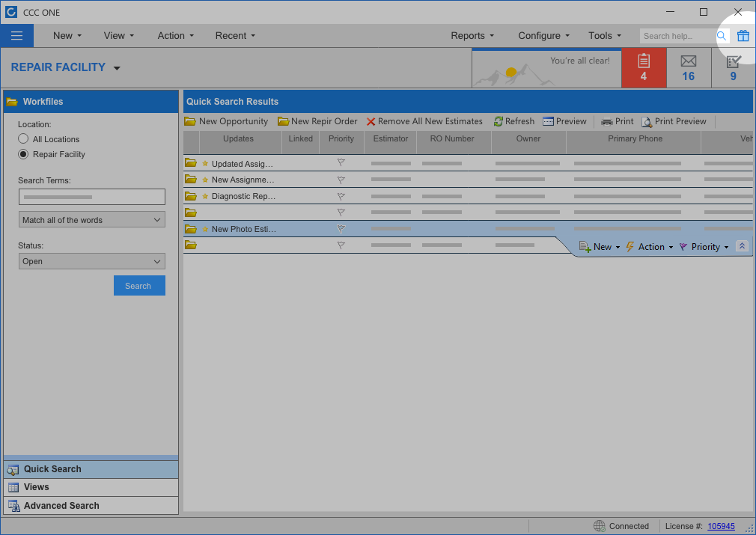The width and height of the screenshot is (756, 535).
Task: Click star icon in Updated Assig… row
Action: click(x=205, y=163)
